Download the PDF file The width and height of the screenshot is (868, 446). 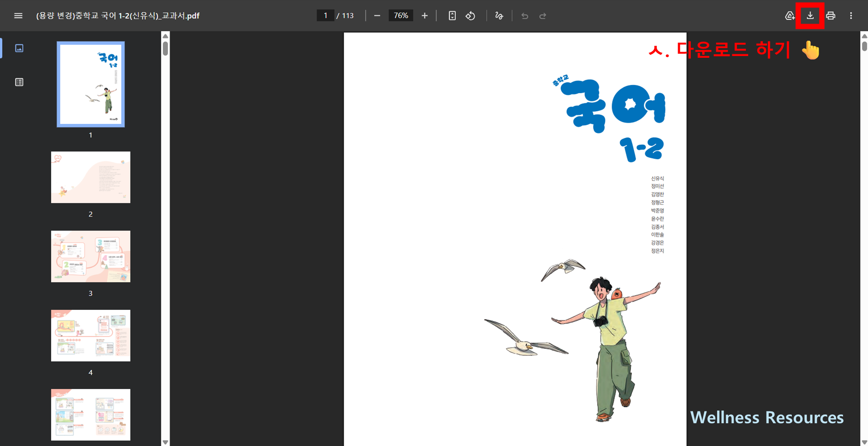810,16
